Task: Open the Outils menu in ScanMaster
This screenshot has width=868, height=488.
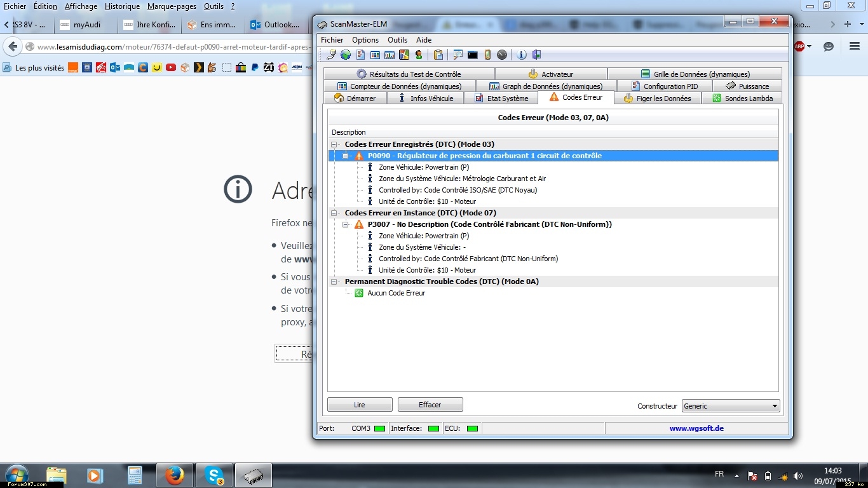Action: click(x=397, y=40)
